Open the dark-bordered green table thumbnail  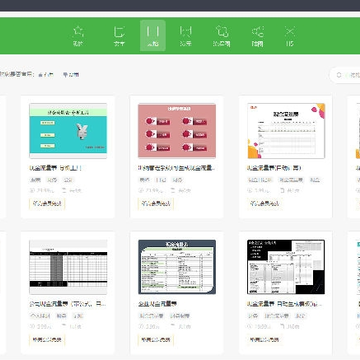pyautogui.click(x=177, y=267)
